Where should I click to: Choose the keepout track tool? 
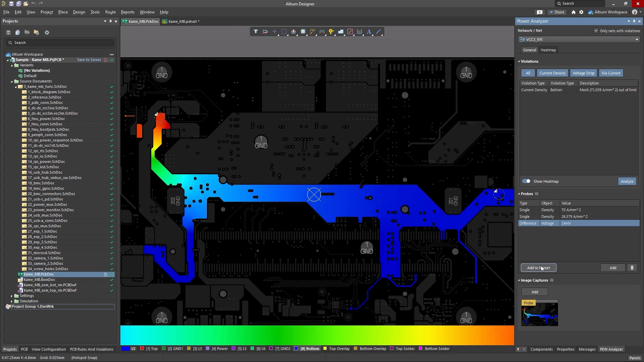coord(350,32)
